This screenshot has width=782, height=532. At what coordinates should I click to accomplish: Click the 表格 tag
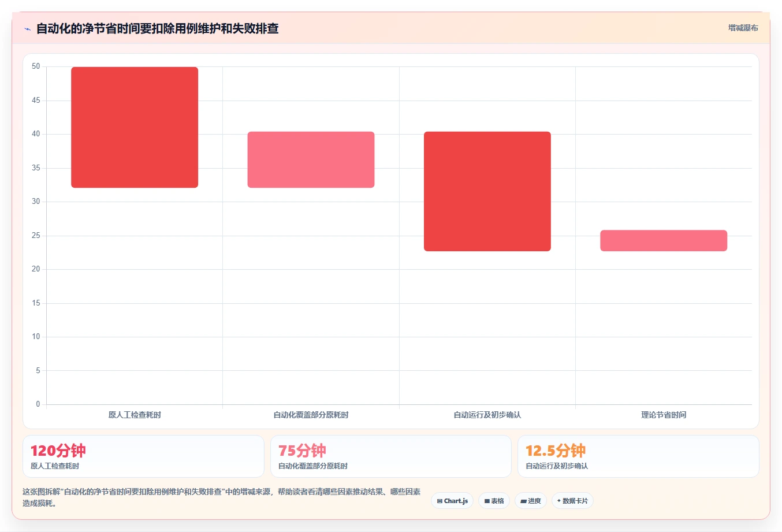pos(494,501)
